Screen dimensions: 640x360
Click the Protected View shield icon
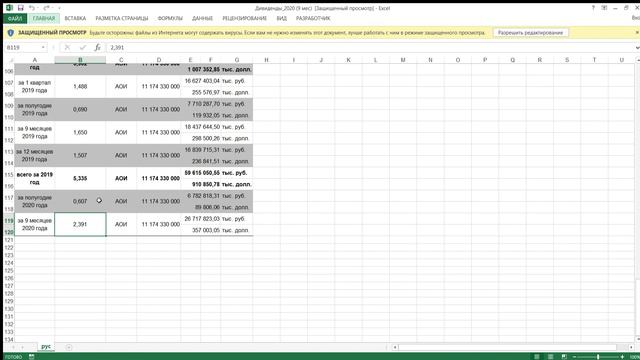click(x=11, y=33)
